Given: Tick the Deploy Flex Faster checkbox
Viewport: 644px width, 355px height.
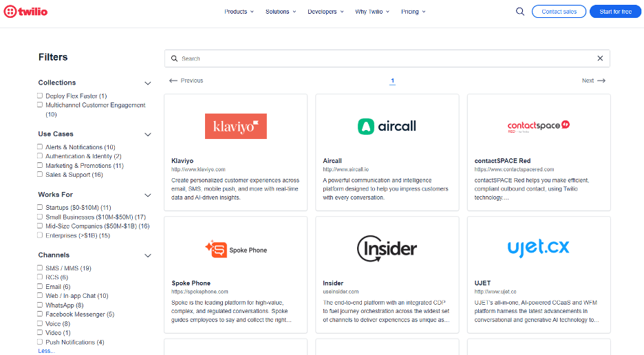Looking at the screenshot, I should tap(40, 96).
